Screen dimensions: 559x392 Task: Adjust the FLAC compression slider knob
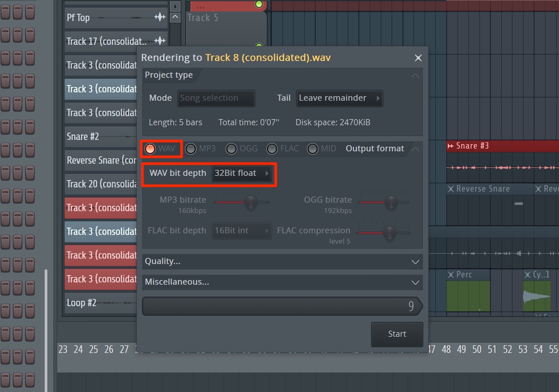(389, 233)
